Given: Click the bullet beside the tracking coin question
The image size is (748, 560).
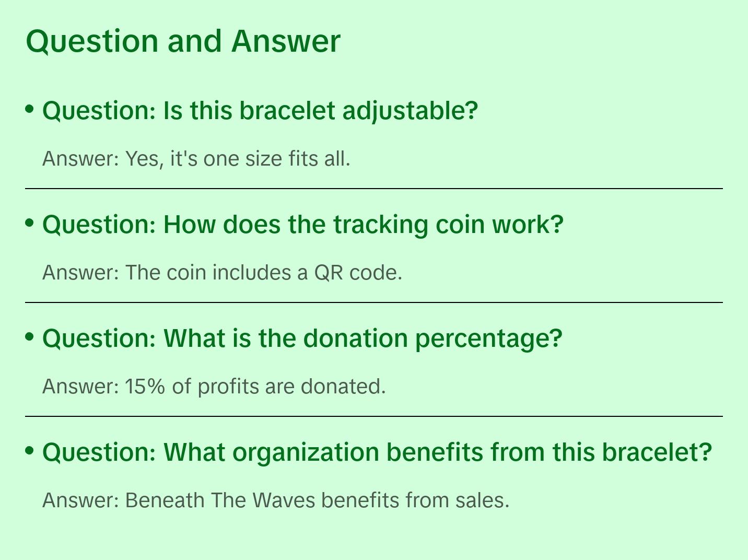Looking at the screenshot, I should coord(30,223).
